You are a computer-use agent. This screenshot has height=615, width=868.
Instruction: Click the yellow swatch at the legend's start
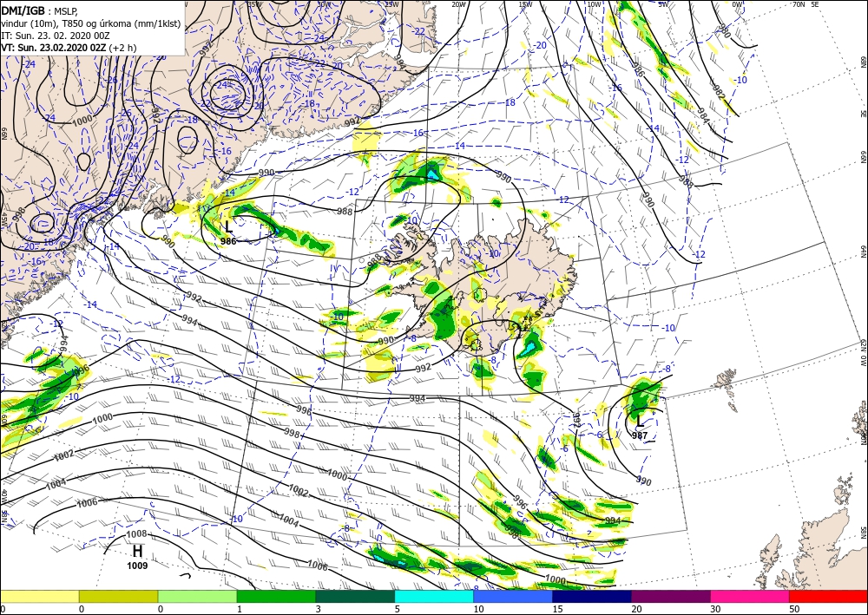coord(39,596)
